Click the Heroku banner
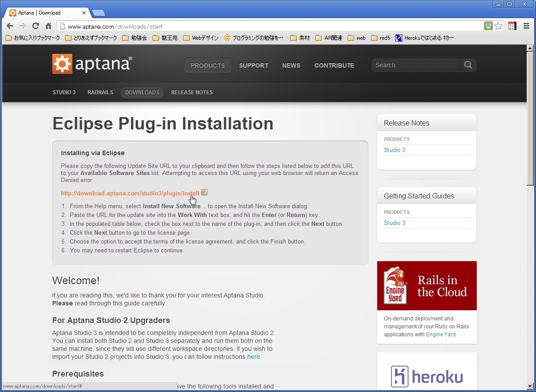The height and width of the screenshot is (392, 536). click(x=427, y=372)
